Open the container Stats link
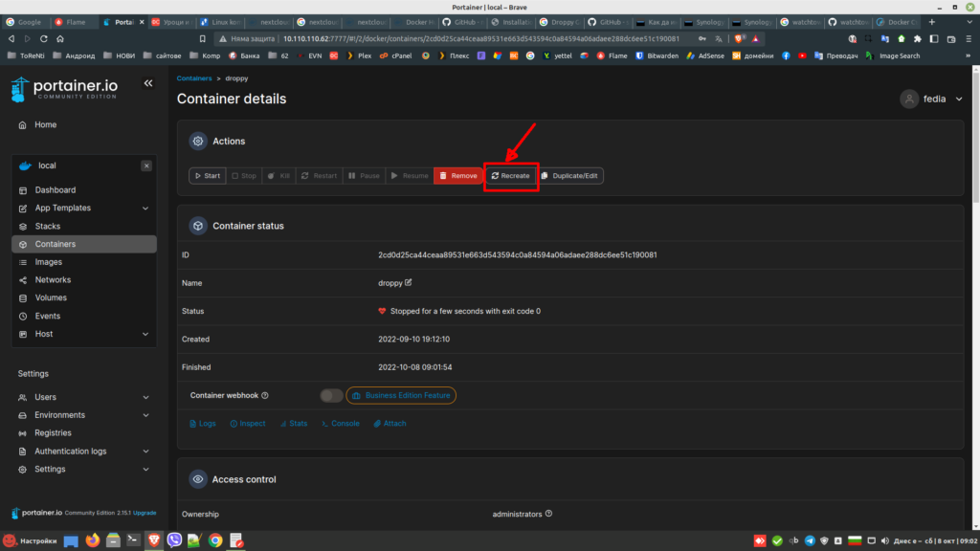Image resolution: width=980 pixels, height=551 pixels. (294, 424)
